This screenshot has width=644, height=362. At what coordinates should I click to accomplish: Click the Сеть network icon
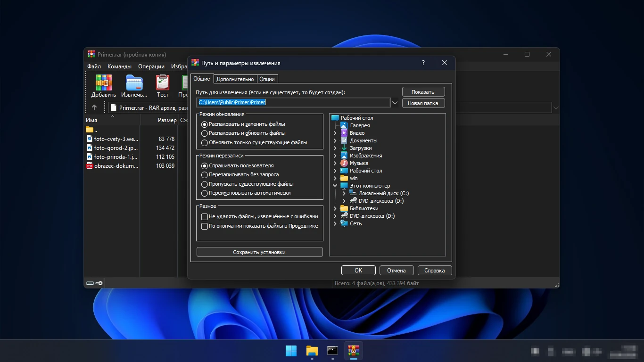[x=344, y=223]
